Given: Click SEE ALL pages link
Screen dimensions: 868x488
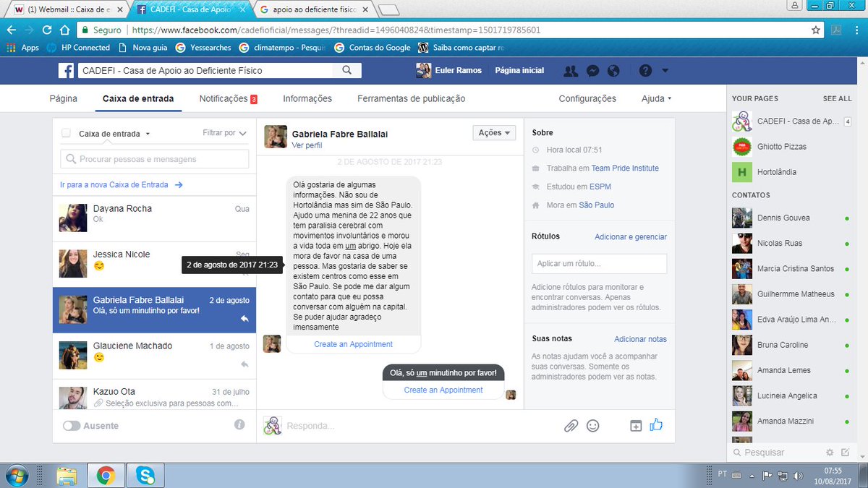Looking at the screenshot, I should 837,98.
